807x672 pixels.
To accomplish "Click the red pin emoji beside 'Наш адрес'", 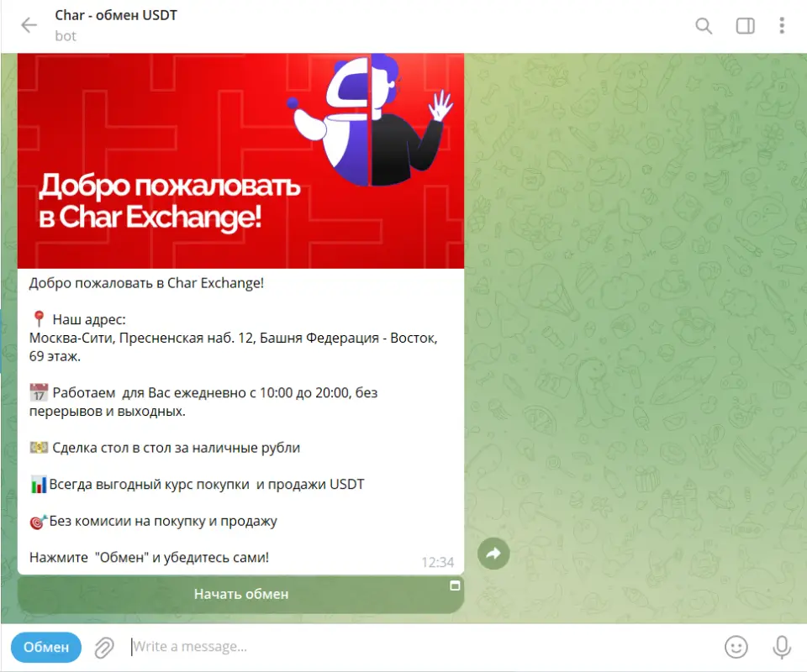I will (x=39, y=318).
